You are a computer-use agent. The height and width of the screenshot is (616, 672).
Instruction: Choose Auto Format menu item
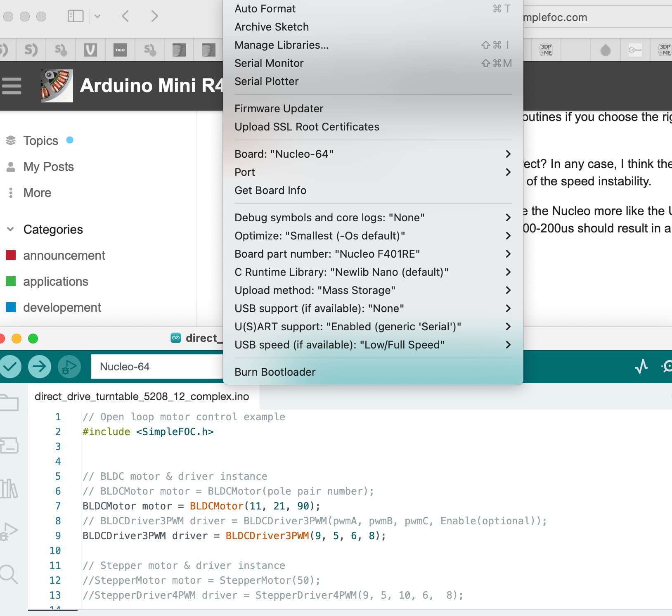373,9
